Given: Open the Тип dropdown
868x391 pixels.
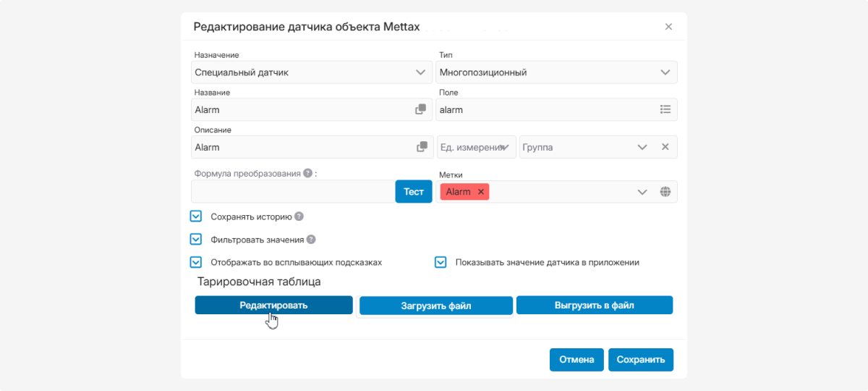Looking at the screenshot, I should 665,72.
